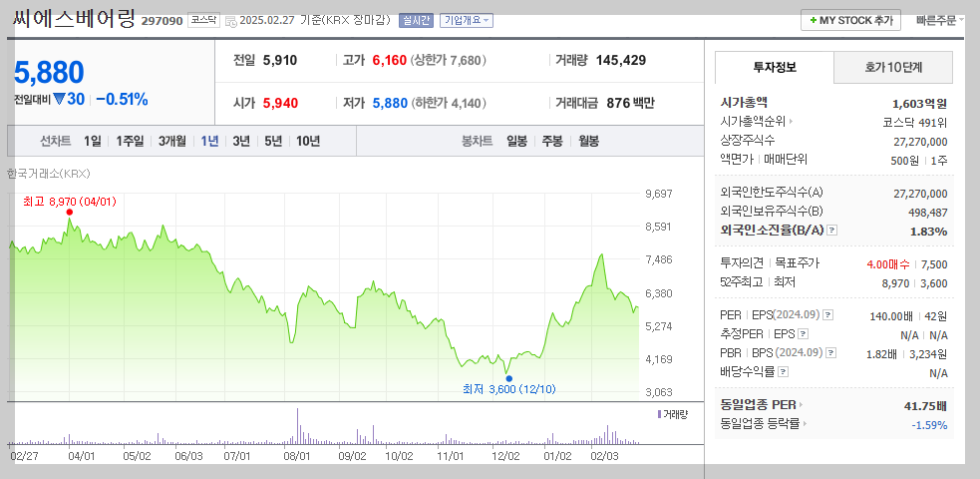Toggle the 실시간 badge
Viewport: 980px width, 479px height.
tap(417, 20)
